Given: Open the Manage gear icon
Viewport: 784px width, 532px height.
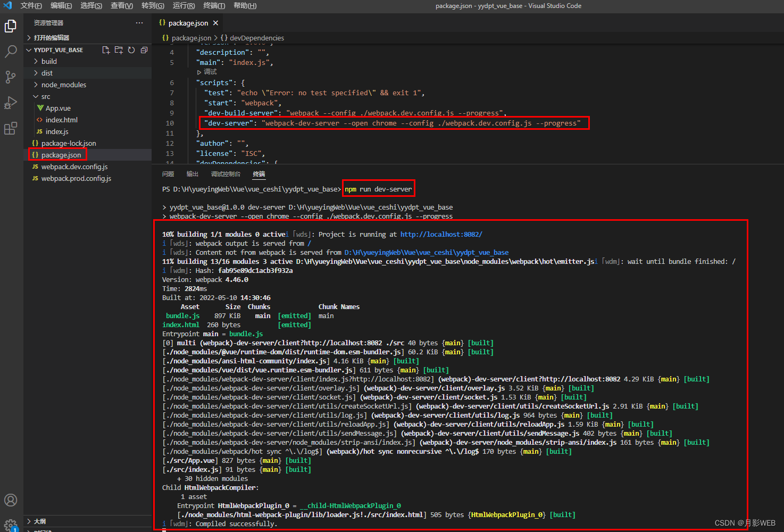Looking at the screenshot, I should pyautogui.click(x=11, y=525).
